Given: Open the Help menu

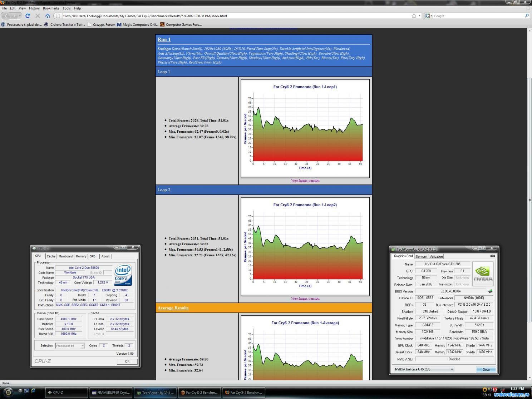Looking at the screenshot, I should coord(77,8).
